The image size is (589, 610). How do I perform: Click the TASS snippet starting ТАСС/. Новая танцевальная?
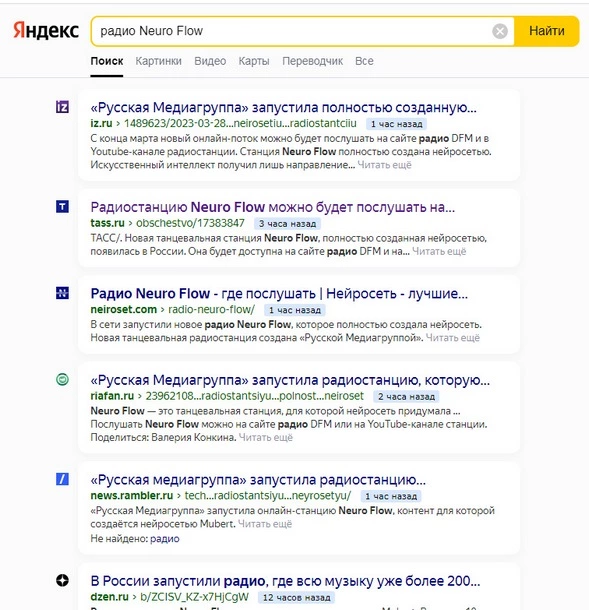[288, 244]
